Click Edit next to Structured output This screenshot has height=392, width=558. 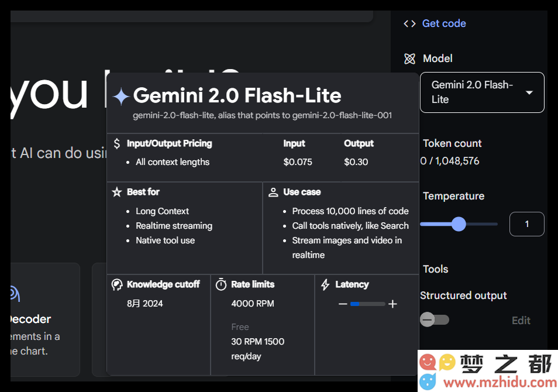tap(521, 321)
